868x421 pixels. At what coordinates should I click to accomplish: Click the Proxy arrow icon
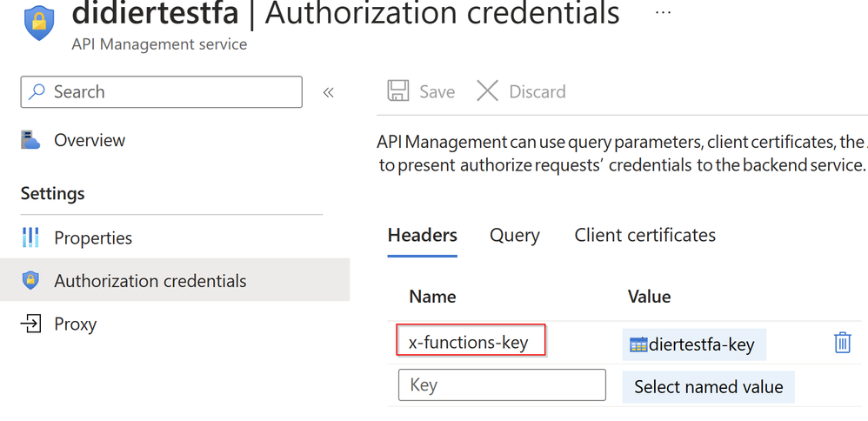click(31, 324)
